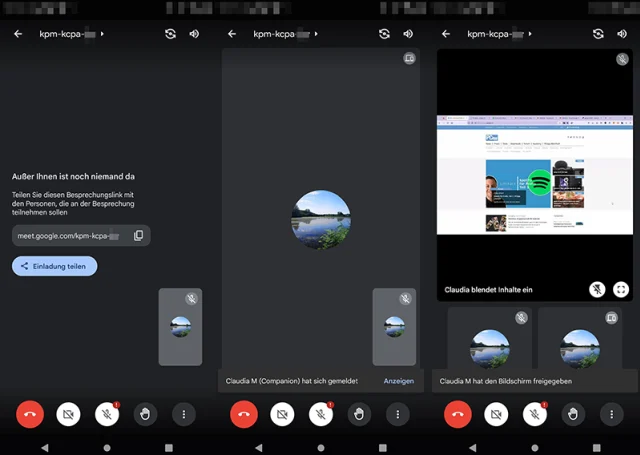Switch camera in the left screen
This screenshot has height=455, width=640.
point(170,34)
